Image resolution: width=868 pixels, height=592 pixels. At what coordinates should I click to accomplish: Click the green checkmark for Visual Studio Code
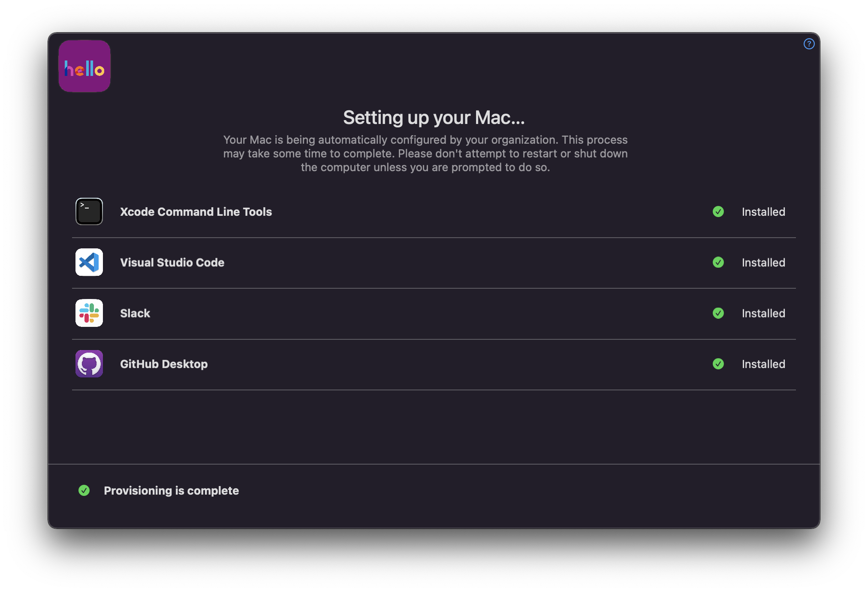(718, 262)
